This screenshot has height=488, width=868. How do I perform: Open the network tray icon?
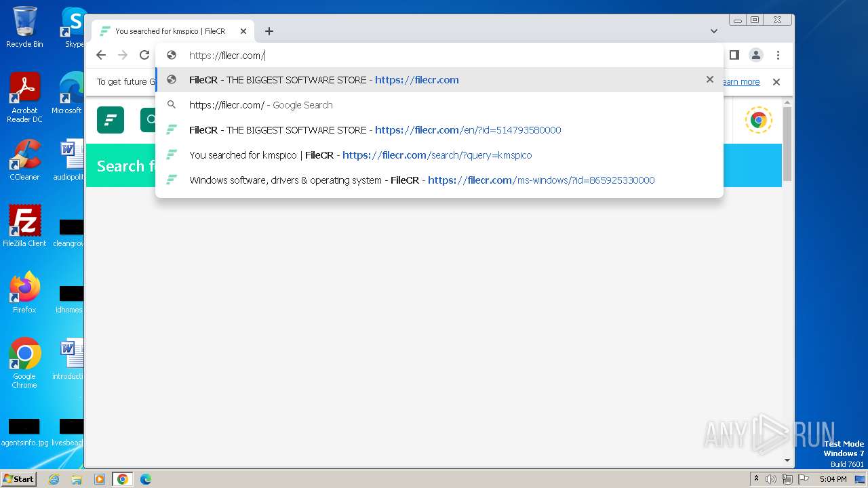click(787, 479)
